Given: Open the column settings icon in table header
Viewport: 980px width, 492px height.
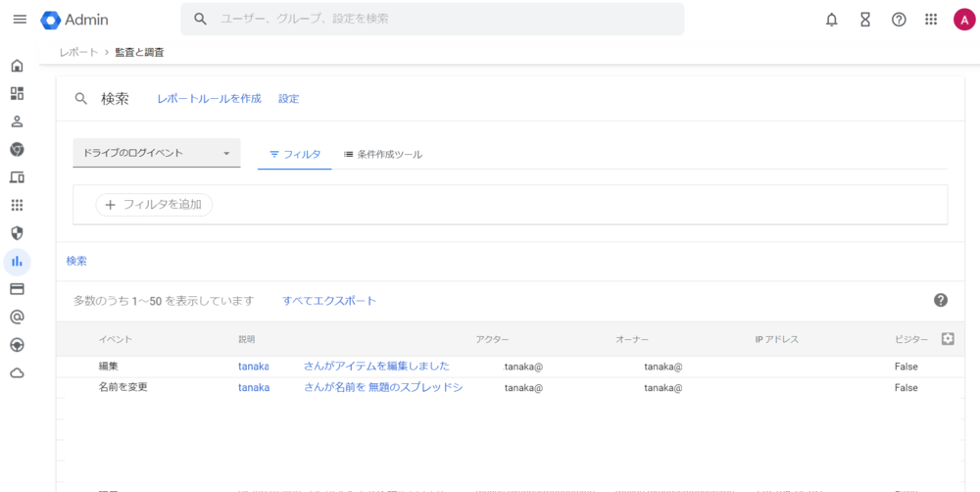Looking at the screenshot, I should (948, 339).
